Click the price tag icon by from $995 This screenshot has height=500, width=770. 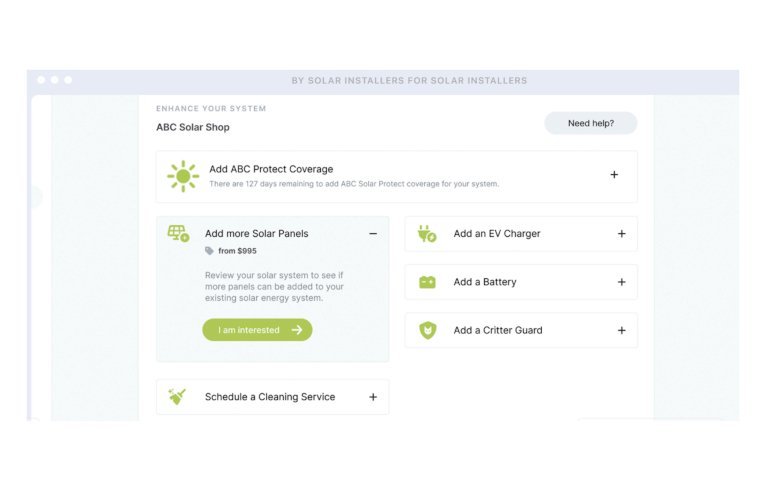click(x=209, y=251)
